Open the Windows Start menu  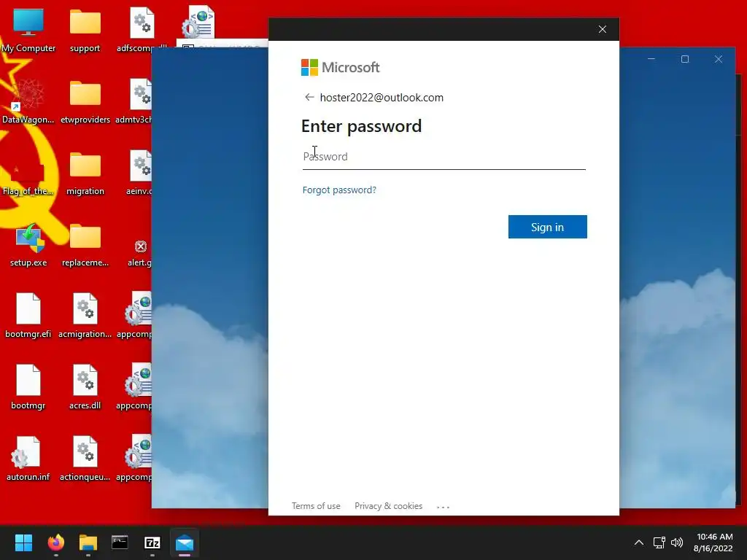pos(23,542)
